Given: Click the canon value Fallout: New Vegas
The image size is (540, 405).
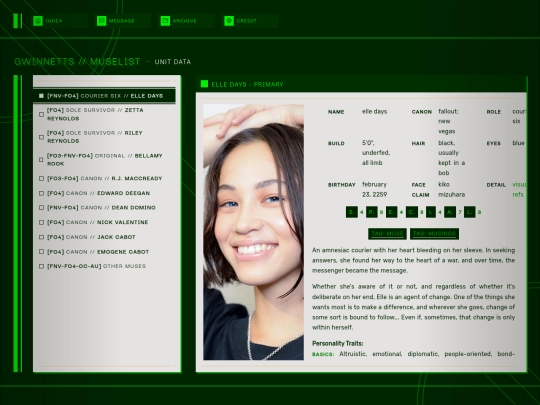Looking at the screenshot, I should 448,121.
